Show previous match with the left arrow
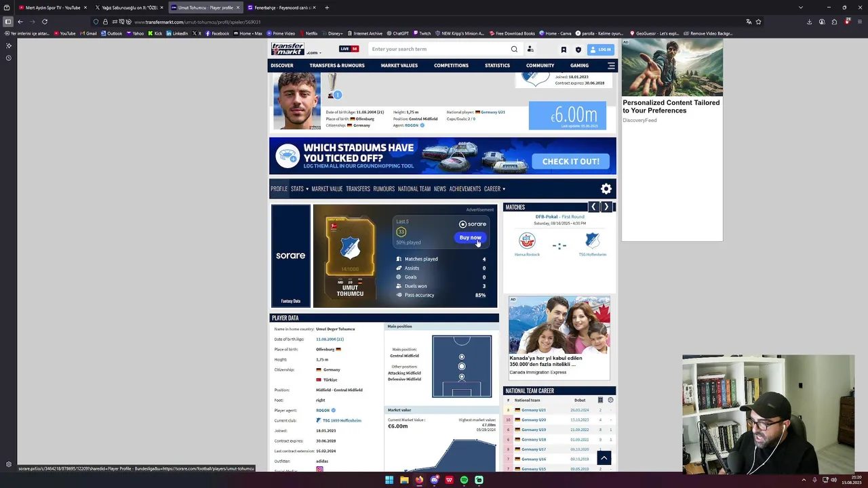The image size is (868, 488). (x=593, y=207)
